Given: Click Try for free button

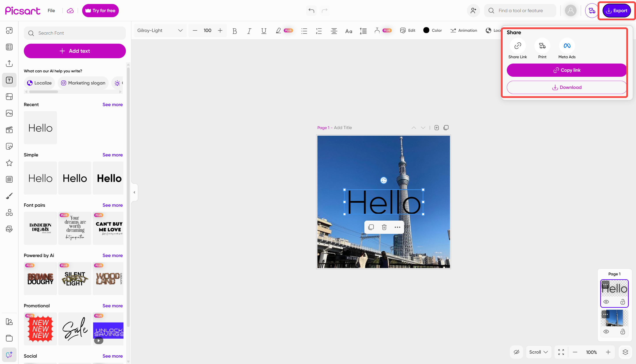Looking at the screenshot, I should [x=100, y=11].
